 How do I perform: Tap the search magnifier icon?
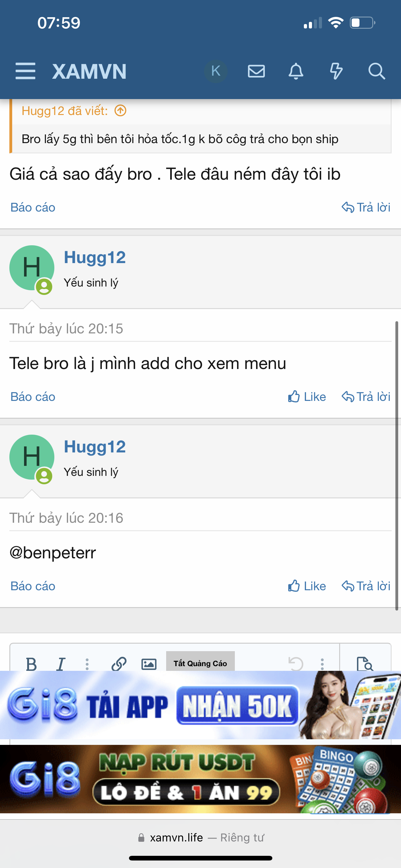point(376,71)
